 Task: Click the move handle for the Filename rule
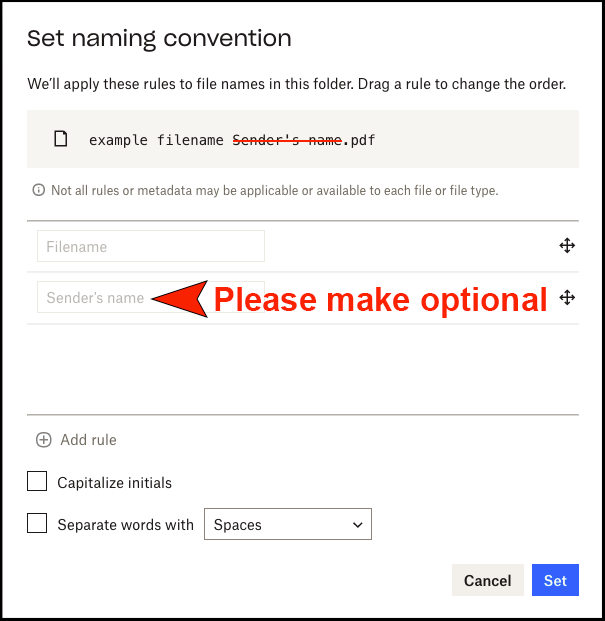click(567, 246)
